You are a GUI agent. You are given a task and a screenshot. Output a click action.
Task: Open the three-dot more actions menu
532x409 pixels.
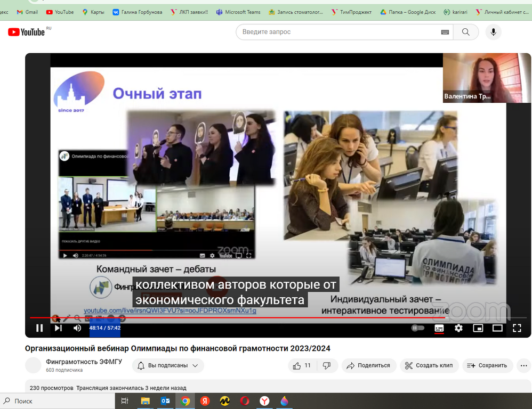(523, 366)
